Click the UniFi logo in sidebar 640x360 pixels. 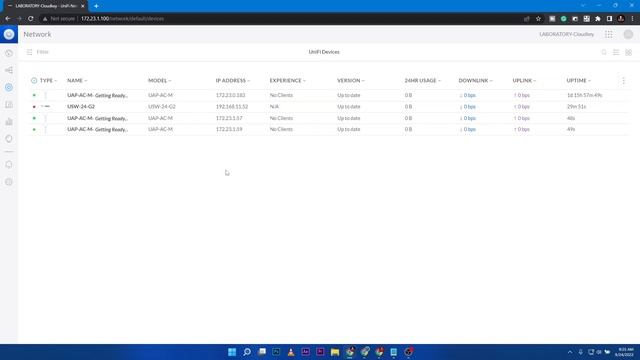[9, 34]
